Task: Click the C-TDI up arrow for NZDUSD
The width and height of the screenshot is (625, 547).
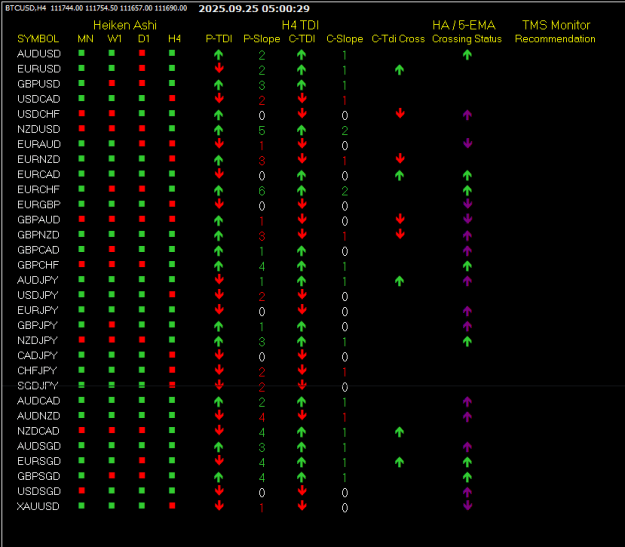Action: (301, 130)
